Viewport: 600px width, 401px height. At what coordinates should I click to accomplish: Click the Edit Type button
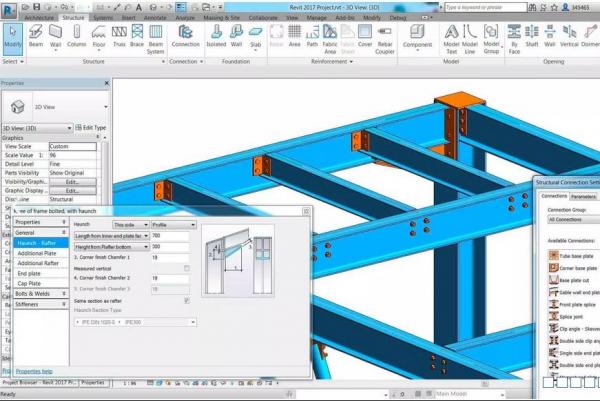click(x=90, y=128)
